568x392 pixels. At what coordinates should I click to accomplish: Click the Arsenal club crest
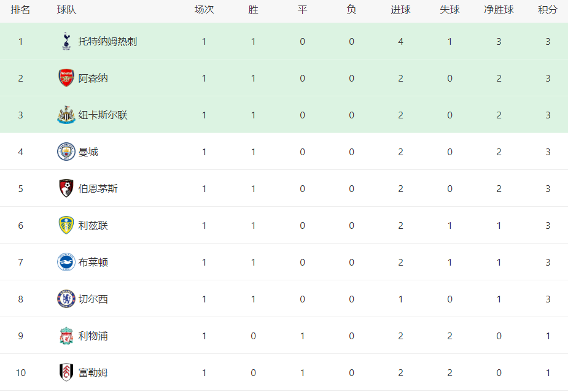(66, 78)
